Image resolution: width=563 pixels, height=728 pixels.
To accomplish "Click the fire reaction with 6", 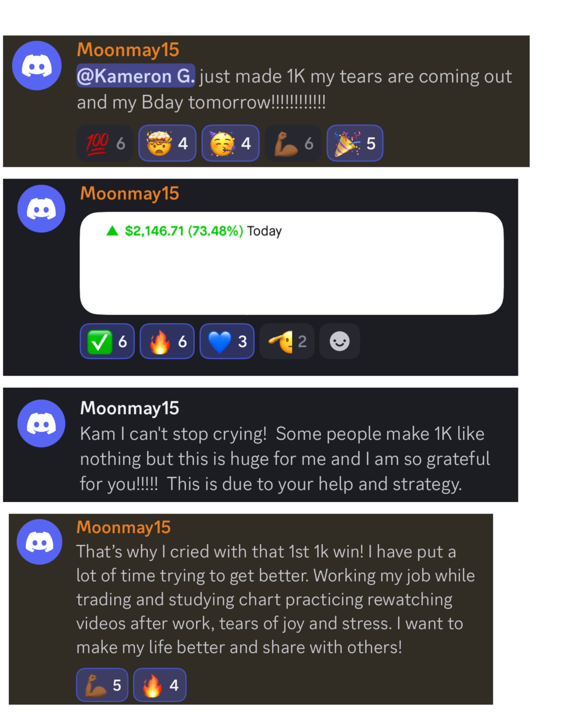I will [167, 342].
